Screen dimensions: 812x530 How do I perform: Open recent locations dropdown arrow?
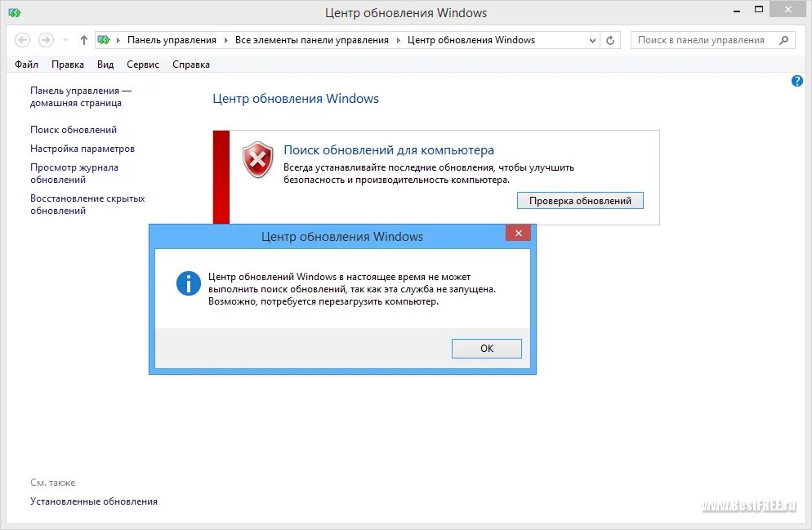coord(65,40)
